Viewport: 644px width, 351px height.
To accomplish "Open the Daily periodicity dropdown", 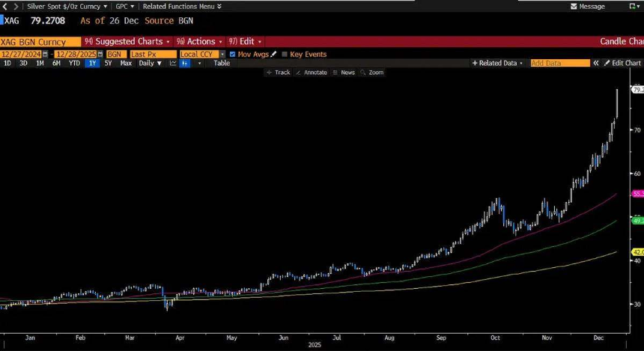I will 150,64.
